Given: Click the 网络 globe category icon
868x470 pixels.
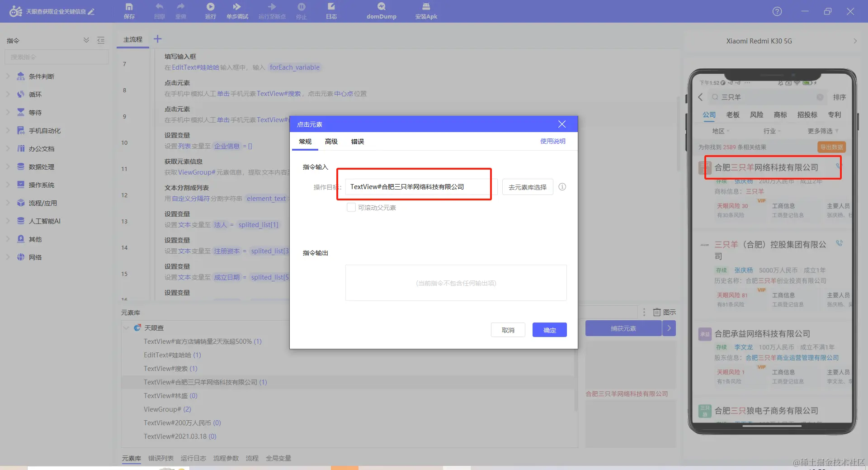Looking at the screenshot, I should [21, 257].
